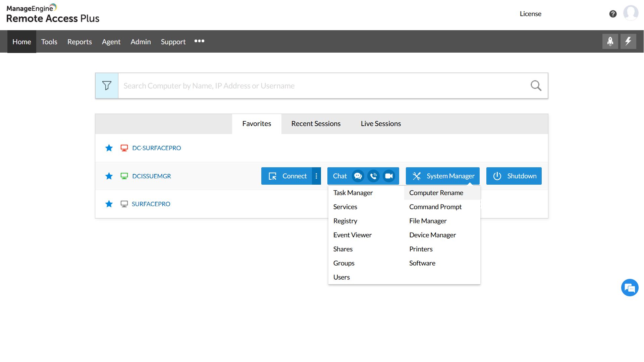Select Task Manager from the menu

pyautogui.click(x=353, y=193)
